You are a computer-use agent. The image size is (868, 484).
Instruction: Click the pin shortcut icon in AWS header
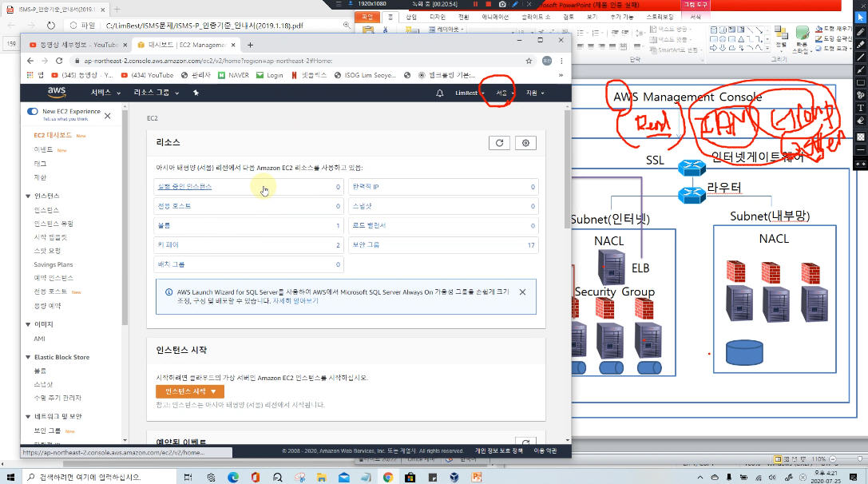pyautogui.click(x=196, y=93)
